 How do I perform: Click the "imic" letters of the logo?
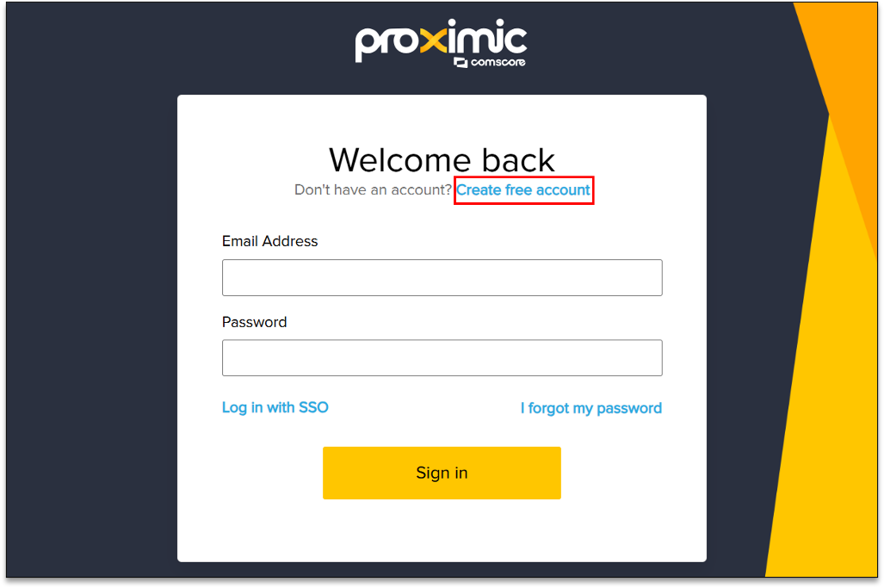(x=487, y=37)
